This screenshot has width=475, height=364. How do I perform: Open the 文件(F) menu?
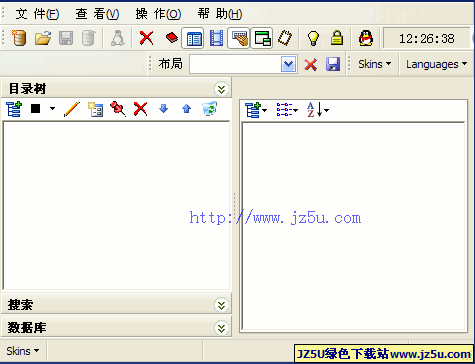click(x=37, y=14)
